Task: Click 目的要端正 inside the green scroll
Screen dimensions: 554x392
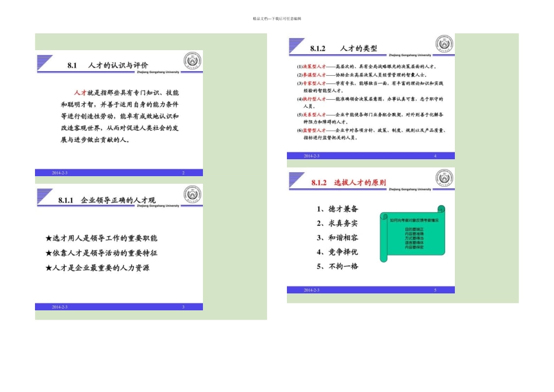Action: coord(414,229)
